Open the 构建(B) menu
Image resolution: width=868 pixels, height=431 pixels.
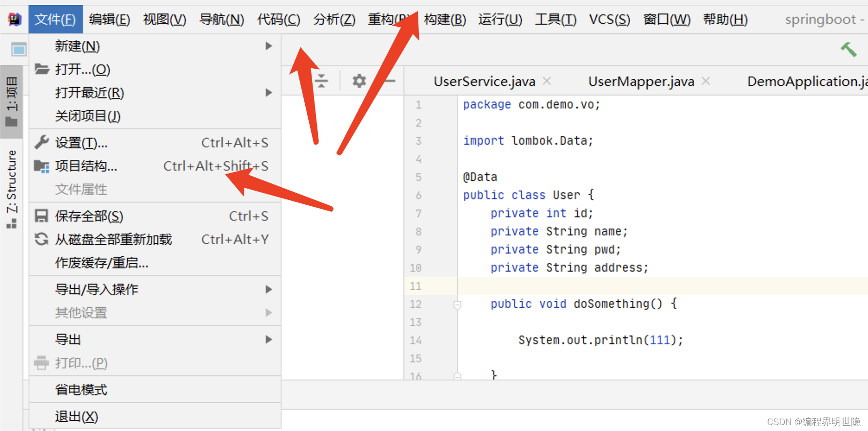[445, 20]
